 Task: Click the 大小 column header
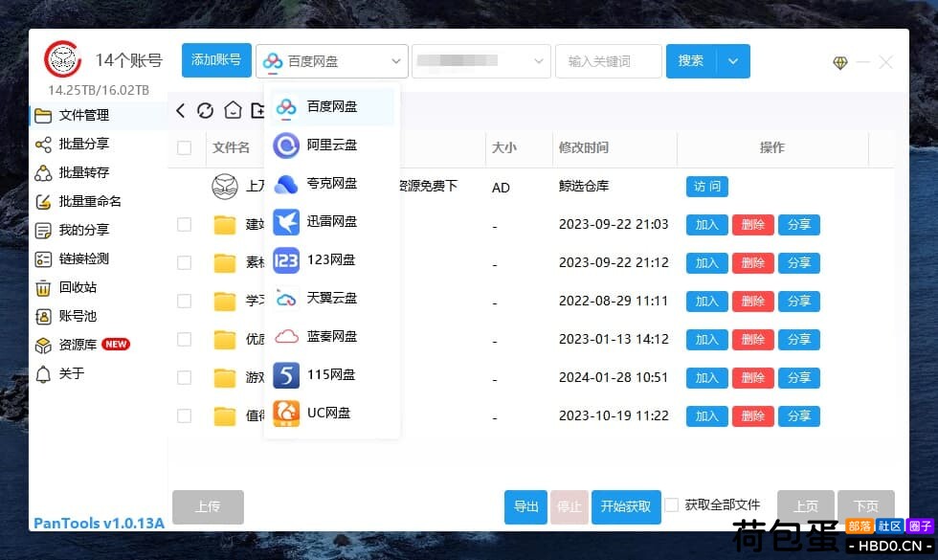pyautogui.click(x=504, y=147)
